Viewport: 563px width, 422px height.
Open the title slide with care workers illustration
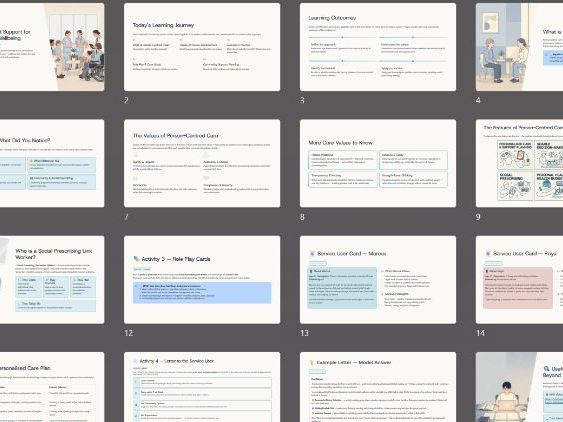(52, 47)
